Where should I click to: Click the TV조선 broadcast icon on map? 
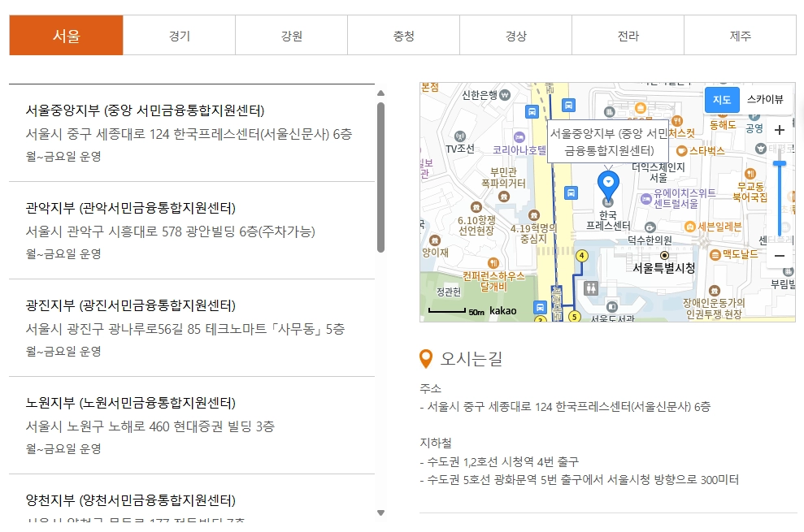460,136
